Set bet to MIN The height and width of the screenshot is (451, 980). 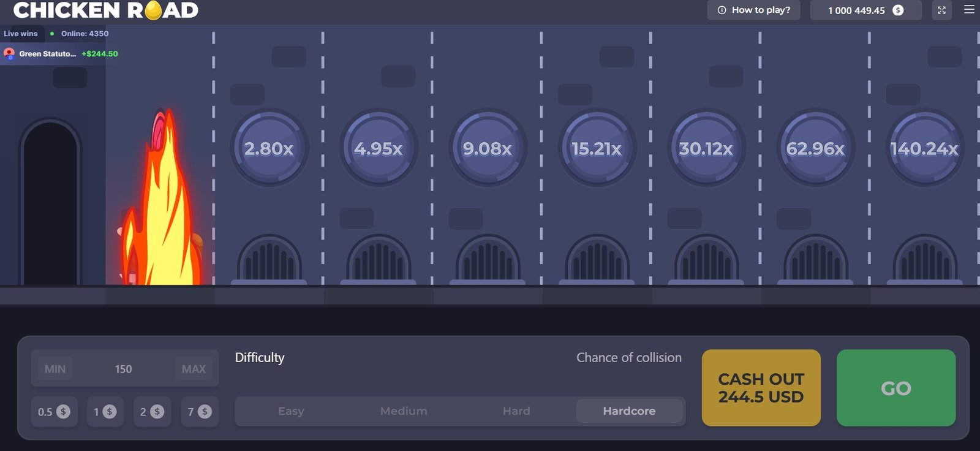pos(55,369)
